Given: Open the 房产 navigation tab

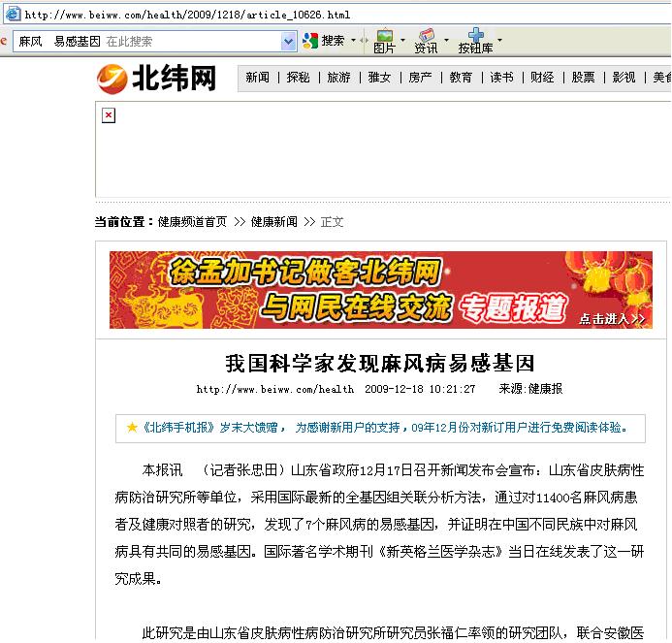Looking at the screenshot, I should point(420,78).
